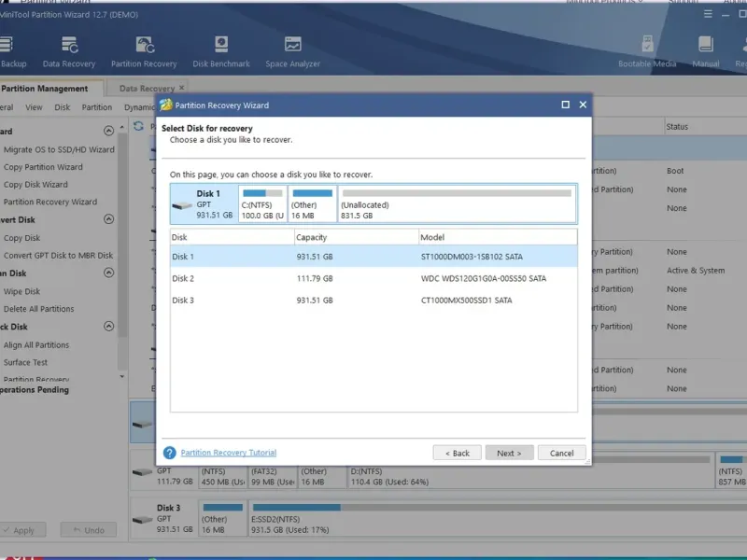Select Disk 1 row in the wizard list
The width and height of the screenshot is (747, 560).
373,257
